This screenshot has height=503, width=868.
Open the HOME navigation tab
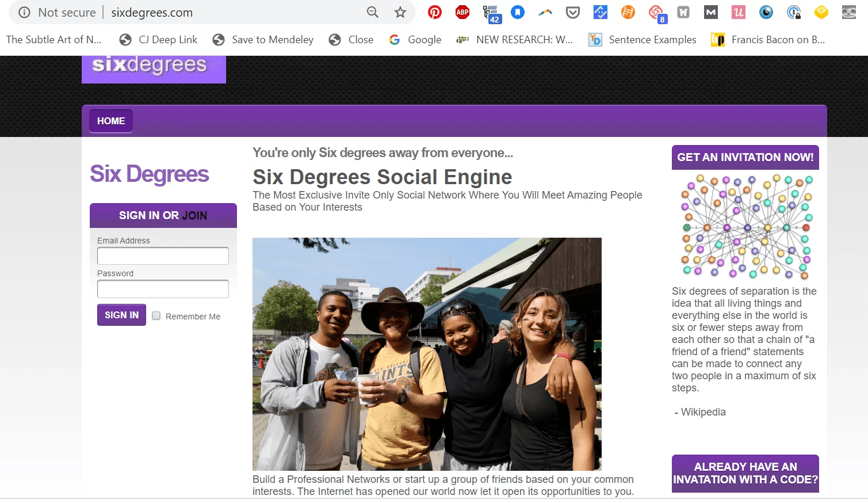tap(111, 121)
